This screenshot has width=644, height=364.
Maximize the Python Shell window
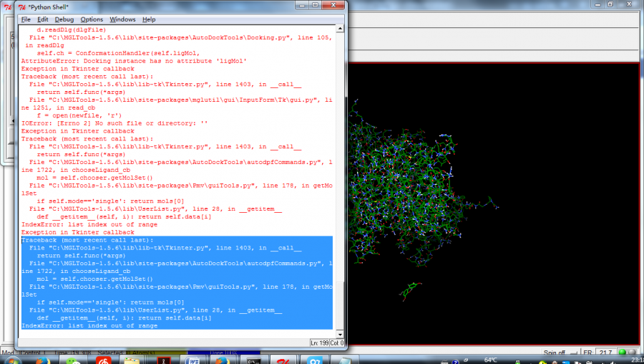click(x=315, y=5)
